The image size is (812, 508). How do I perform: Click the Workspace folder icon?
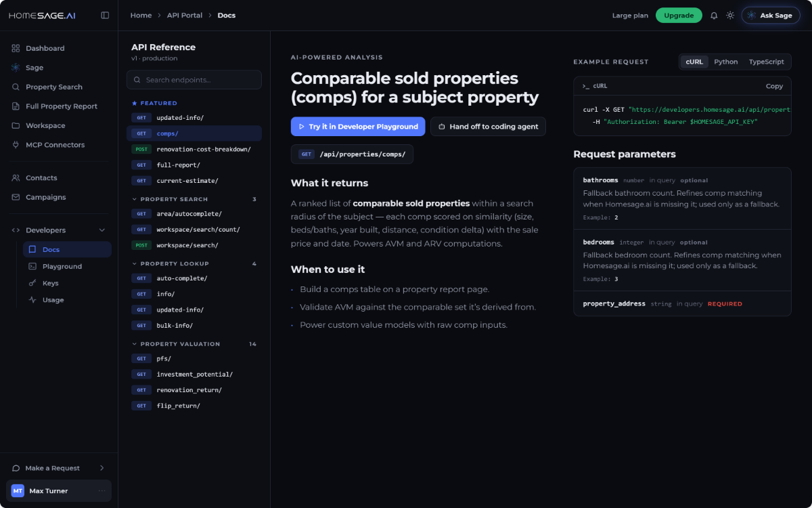(16, 125)
